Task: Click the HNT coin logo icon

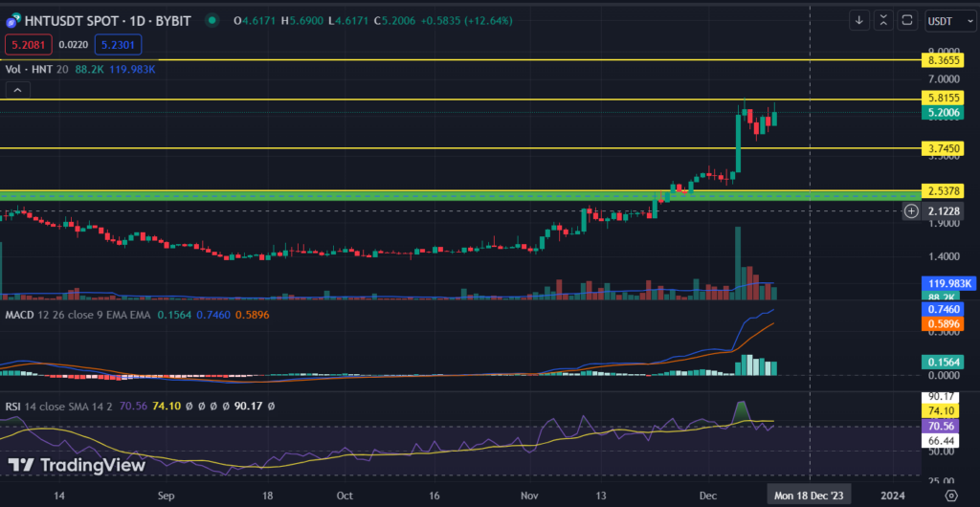Action: coord(12,21)
